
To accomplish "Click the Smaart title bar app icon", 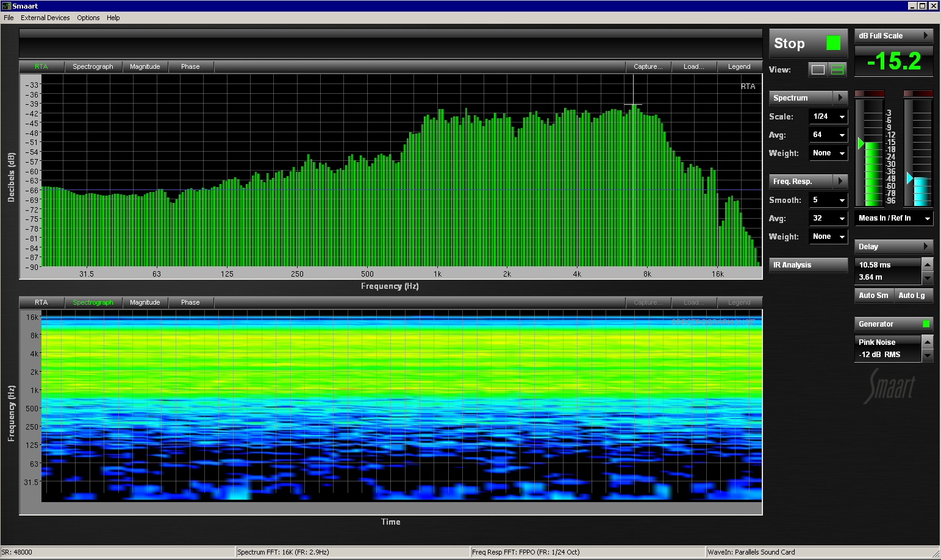I will click(x=7, y=6).
